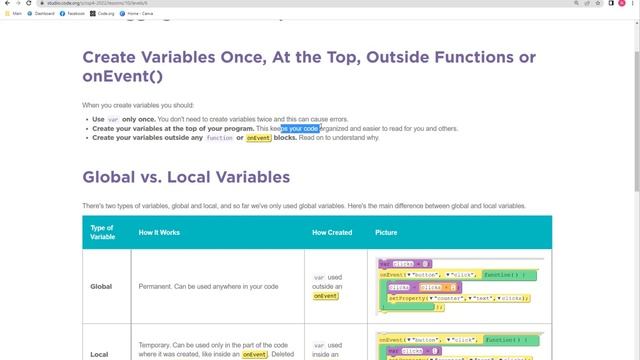Click 'Permanent. Can be used anywhere in your code'

tap(208, 287)
